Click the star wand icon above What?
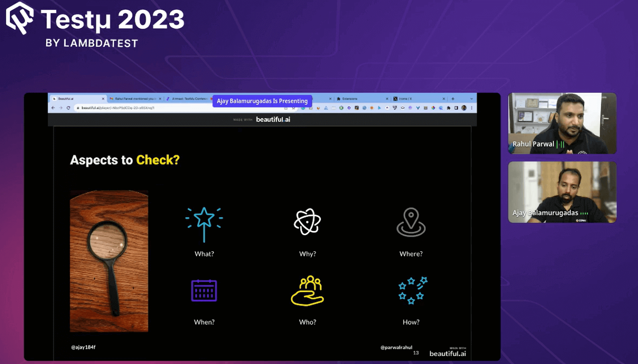This screenshot has height=364, width=638. pos(204,224)
